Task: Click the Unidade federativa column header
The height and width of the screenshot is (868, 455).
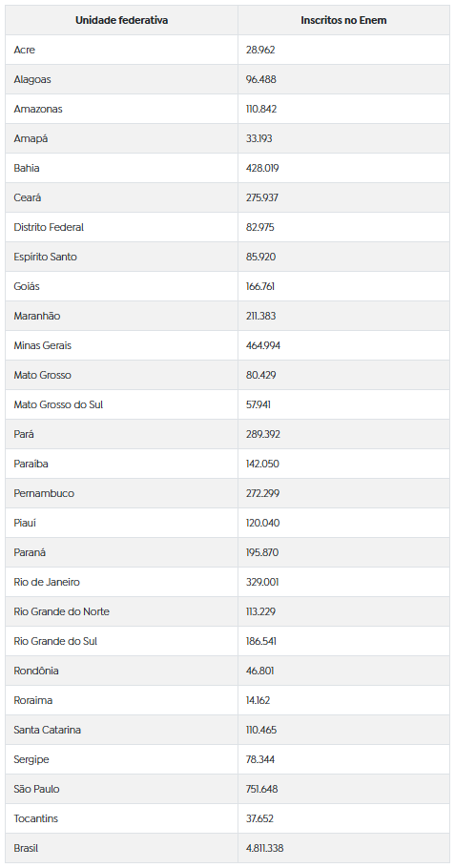Action: [x=122, y=20]
